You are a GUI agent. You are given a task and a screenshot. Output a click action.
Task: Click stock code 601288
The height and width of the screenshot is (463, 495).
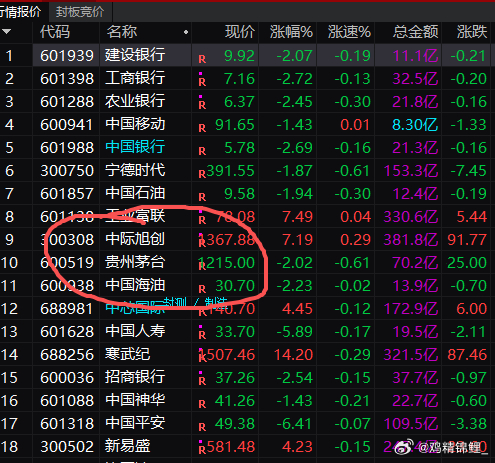[x=67, y=102]
